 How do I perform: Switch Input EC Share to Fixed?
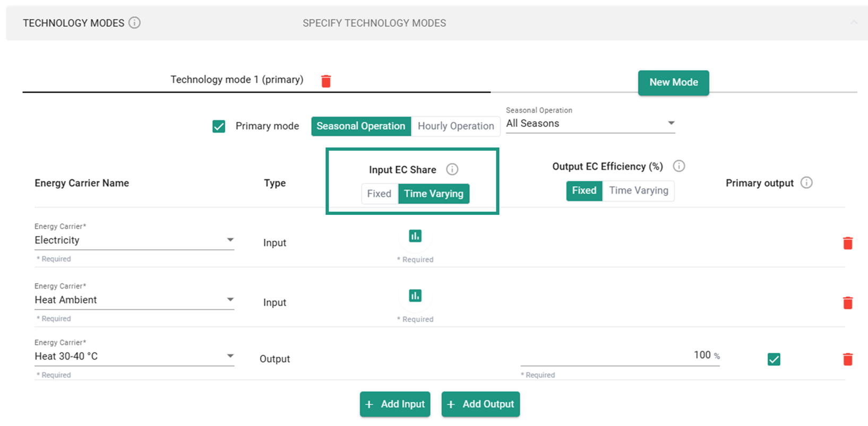(x=379, y=194)
